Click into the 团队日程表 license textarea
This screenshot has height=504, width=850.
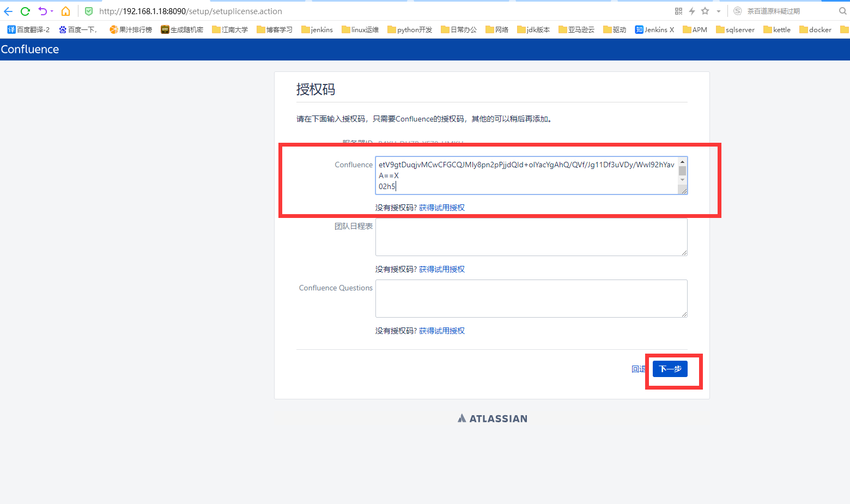531,237
